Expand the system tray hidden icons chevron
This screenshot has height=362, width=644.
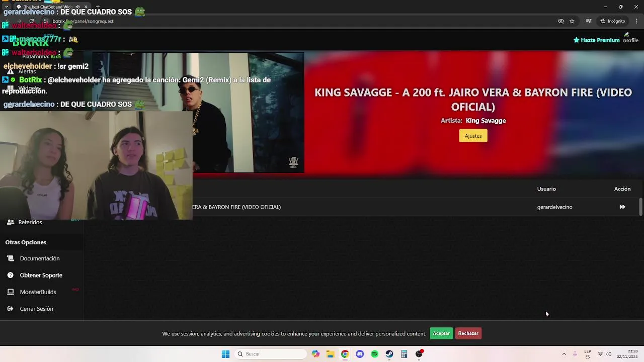coord(564,354)
